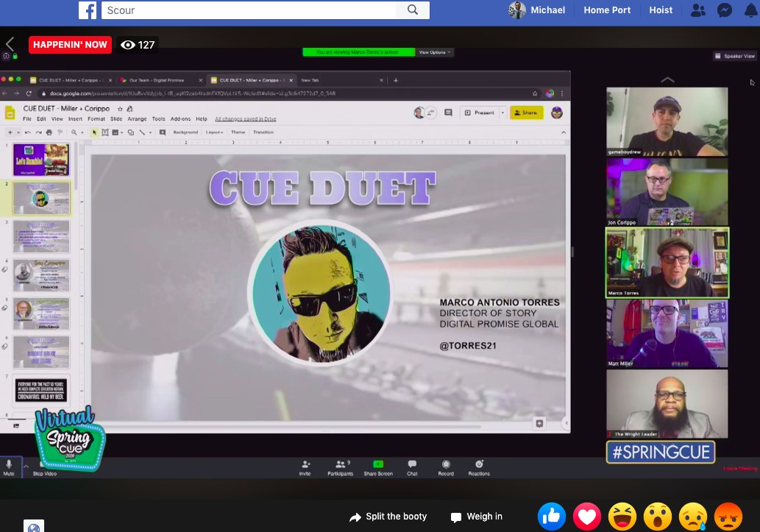
Task: Toggle Mute microphone in Zoom
Action: (9, 467)
